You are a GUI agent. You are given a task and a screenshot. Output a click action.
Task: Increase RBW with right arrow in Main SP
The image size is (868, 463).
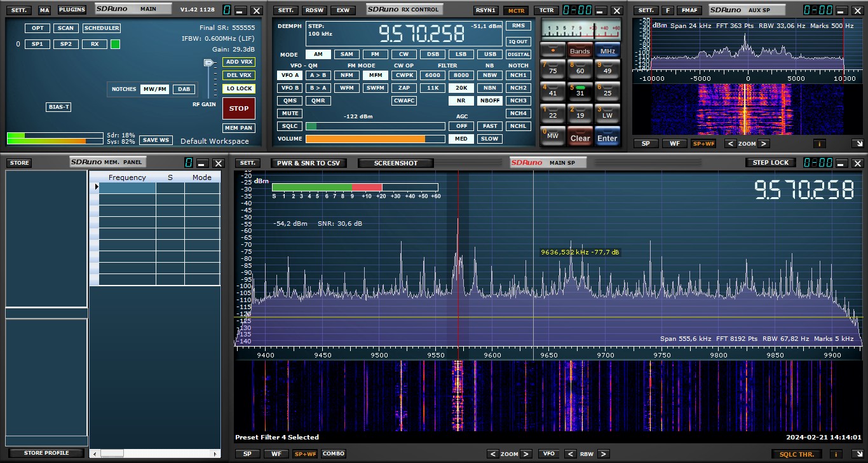(x=603, y=453)
